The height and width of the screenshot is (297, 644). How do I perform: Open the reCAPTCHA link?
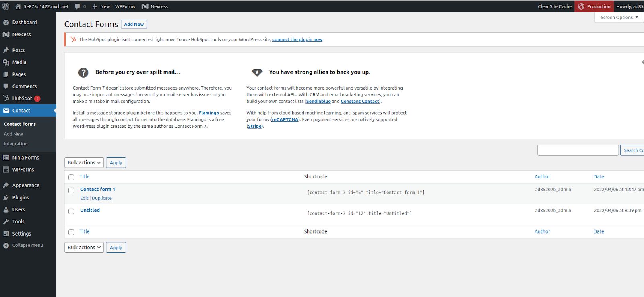(x=285, y=120)
